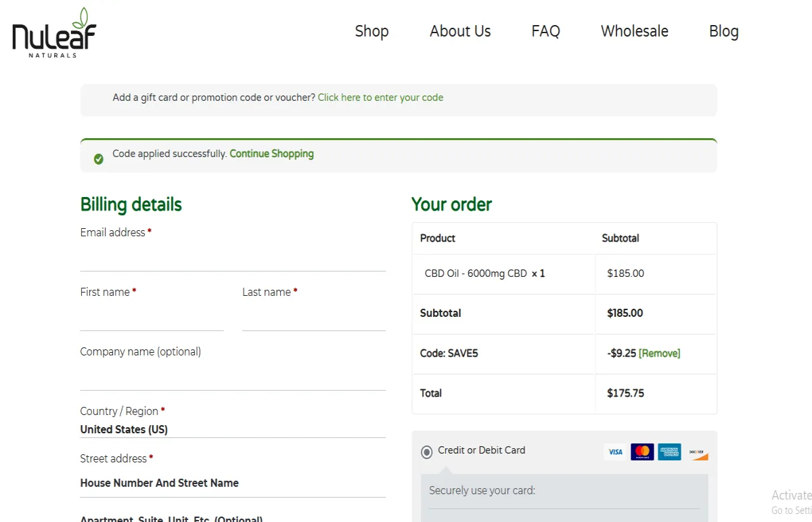The height and width of the screenshot is (522, 812).
Task: Click the NuLeaf Naturals logo
Action: point(53,32)
